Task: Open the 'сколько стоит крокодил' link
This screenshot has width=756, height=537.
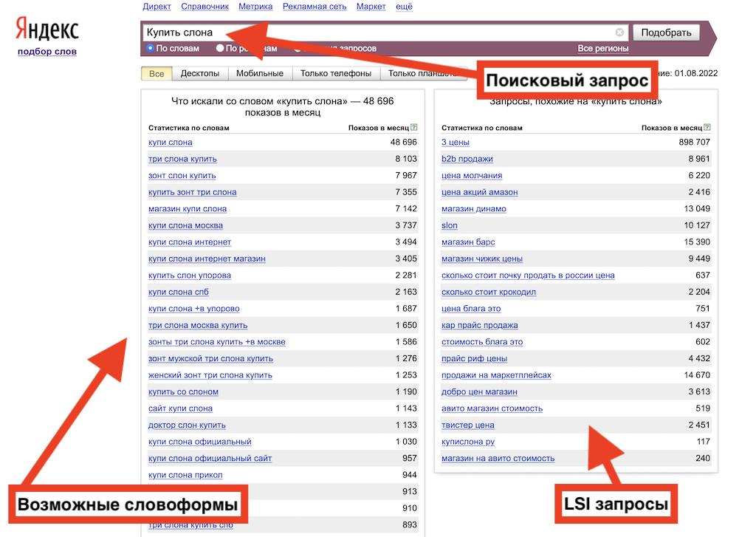Action: [489, 292]
